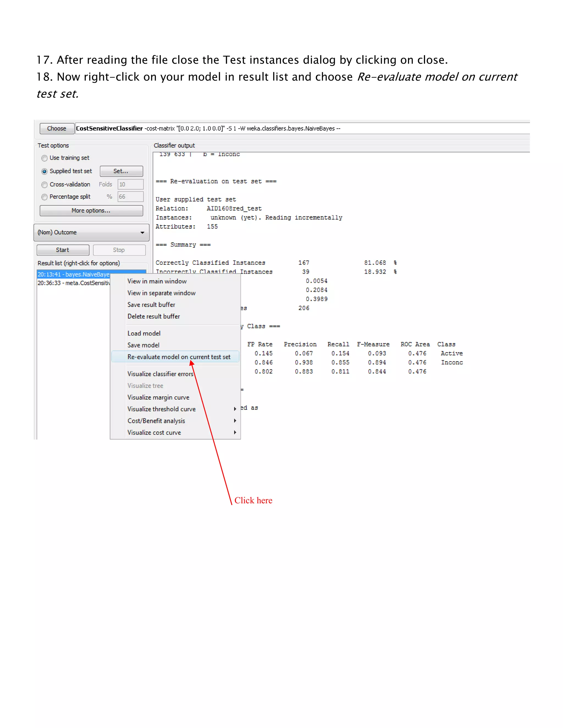
Task: Expand the Visualize cost curve submenu arrow
Action: pyautogui.click(x=235, y=432)
